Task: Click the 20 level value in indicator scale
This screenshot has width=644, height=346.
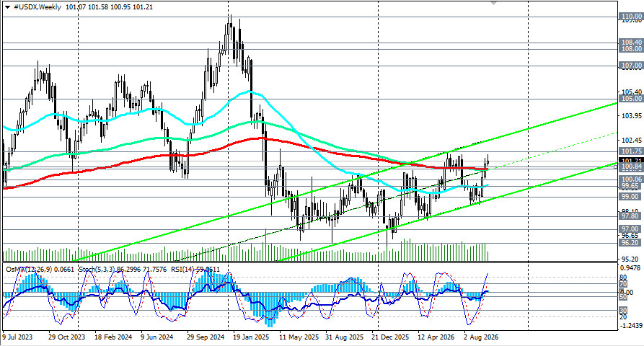Action: point(623,316)
